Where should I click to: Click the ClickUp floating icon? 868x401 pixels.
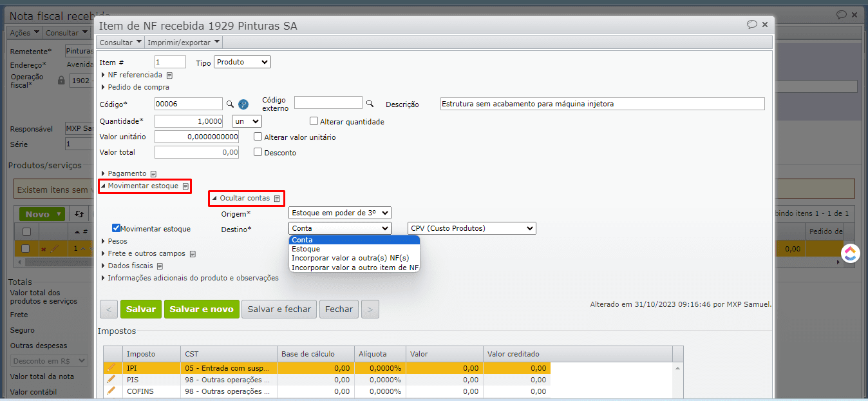pyautogui.click(x=850, y=253)
